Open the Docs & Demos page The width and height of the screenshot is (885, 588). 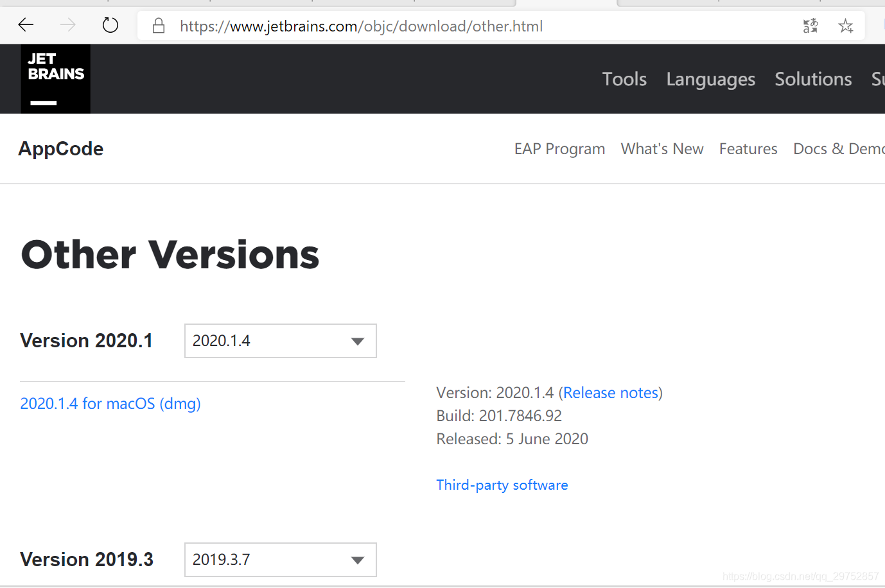839,149
